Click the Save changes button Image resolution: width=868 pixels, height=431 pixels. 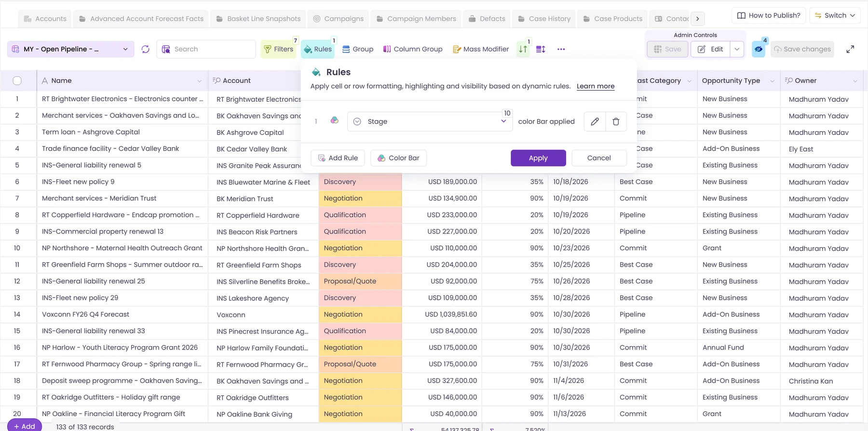802,49
